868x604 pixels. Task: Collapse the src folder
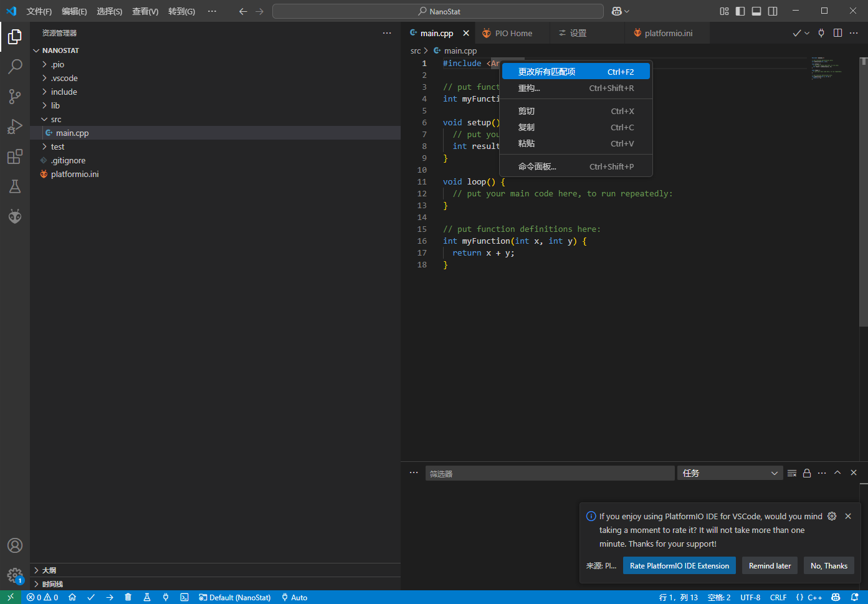click(215, 119)
